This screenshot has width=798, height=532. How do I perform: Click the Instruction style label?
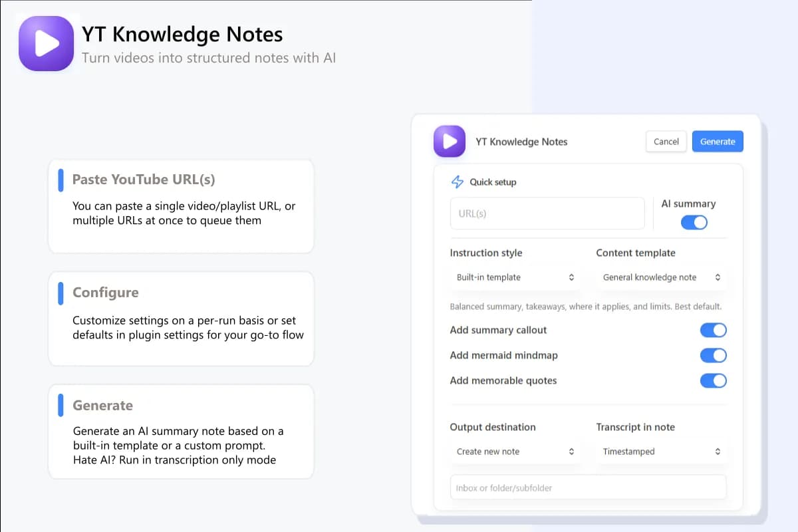tap(486, 253)
